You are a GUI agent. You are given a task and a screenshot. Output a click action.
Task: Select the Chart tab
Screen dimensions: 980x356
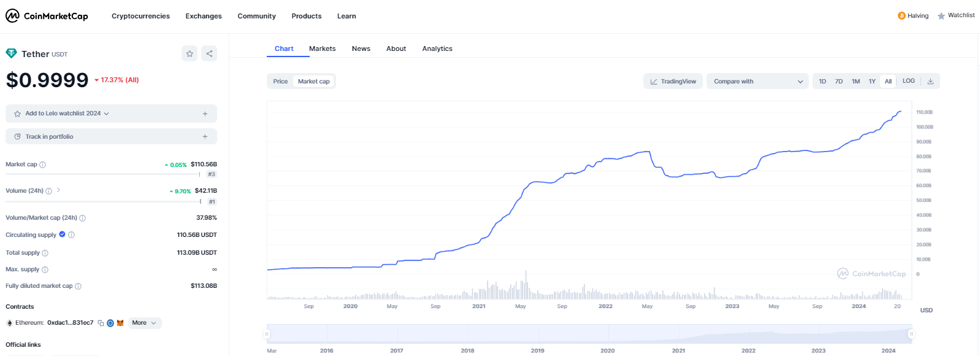(284, 48)
